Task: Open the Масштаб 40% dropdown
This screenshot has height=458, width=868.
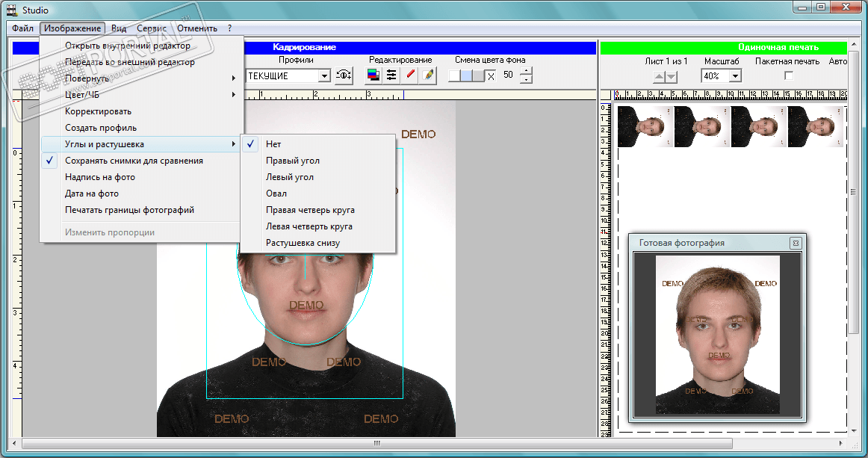Action: 734,76
